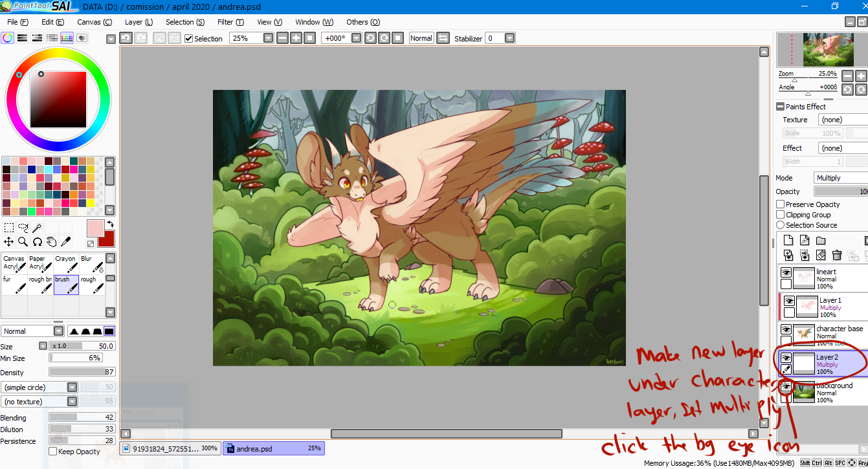The width and height of the screenshot is (868, 469).
Task: Click the dark red secondary color swatch
Action: [107, 239]
